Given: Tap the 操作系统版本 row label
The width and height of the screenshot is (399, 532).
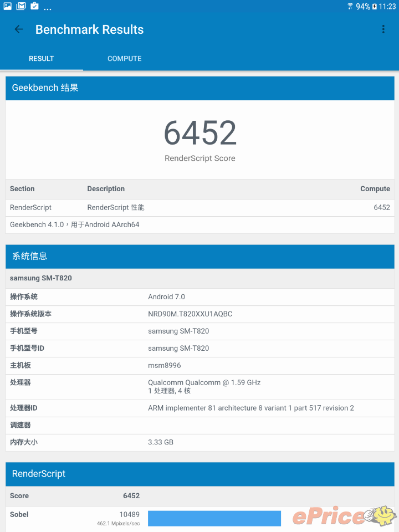Looking at the screenshot, I should [x=30, y=314].
